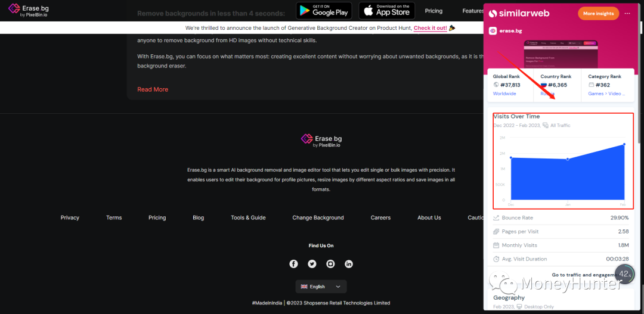Click the erase.bg favicon in Similarweb panel

[x=493, y=31]
